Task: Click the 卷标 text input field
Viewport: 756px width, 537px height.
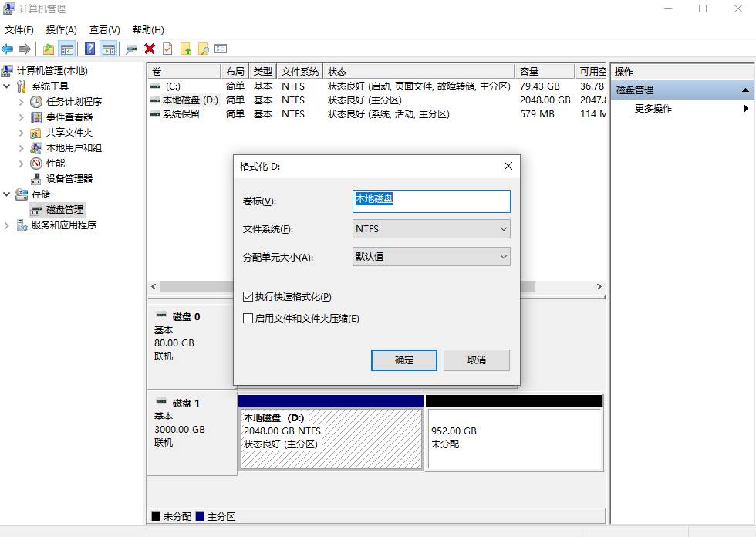Action: 431,201
